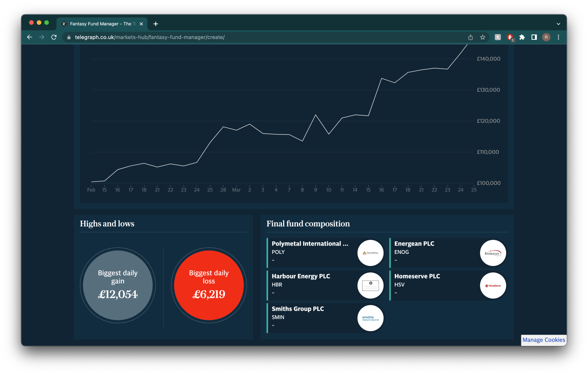Click the £140,000 axis label
The width and height of the screenshot is (588, 374).
(x=488, y=59)
